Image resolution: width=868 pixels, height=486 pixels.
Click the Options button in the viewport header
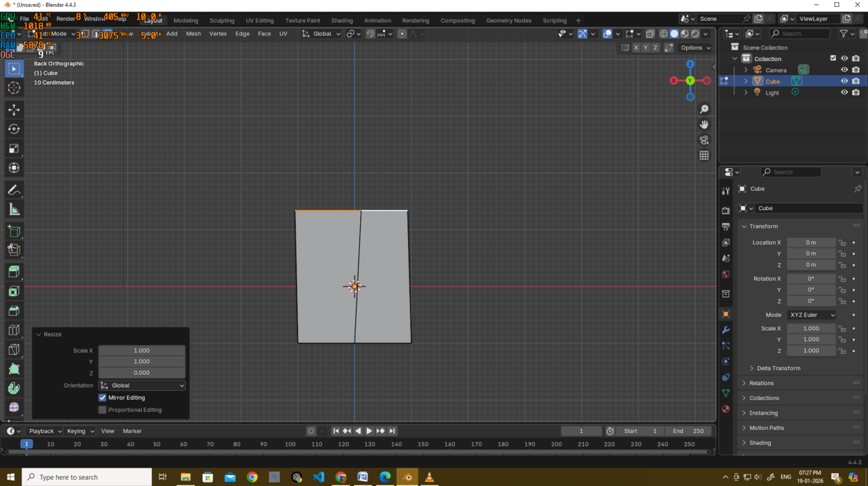pyautogui.click(x=695, y=47)
